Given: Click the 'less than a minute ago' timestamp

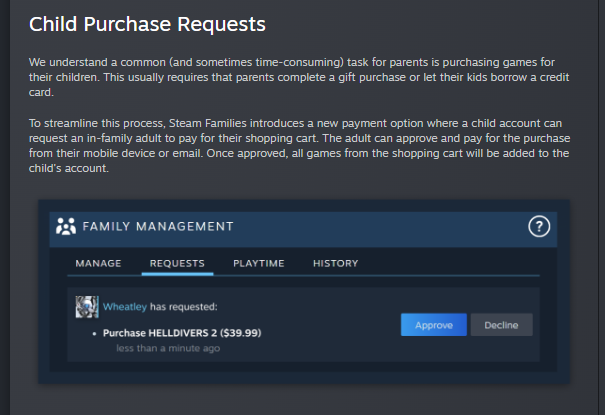Looking at the screenshot, I should (x=168, y=348).
